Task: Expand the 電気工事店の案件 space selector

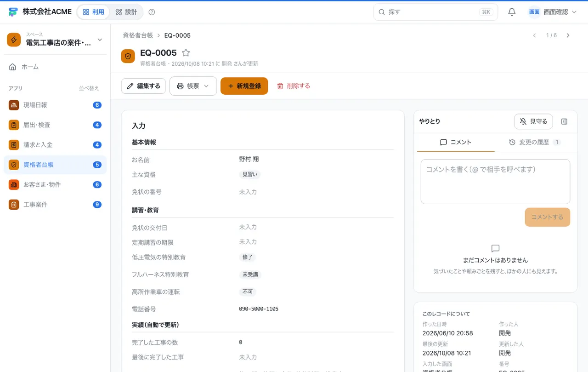Action: coord(55,40)
